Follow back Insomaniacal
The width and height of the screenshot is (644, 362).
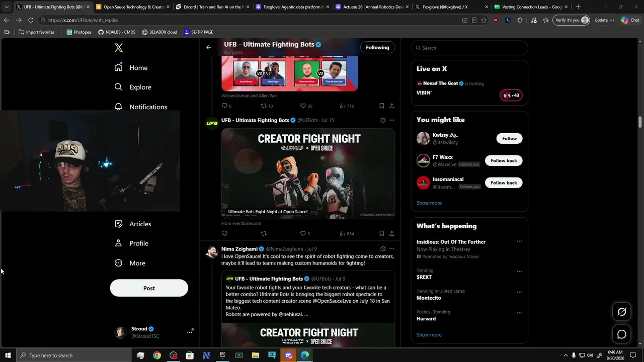tap(504, 183)
